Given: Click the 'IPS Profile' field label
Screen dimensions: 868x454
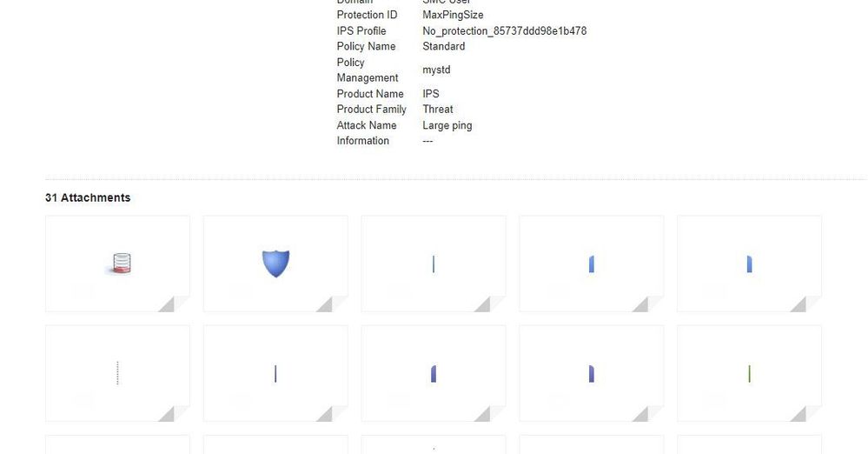Looking at the screenshot, I should click(x=361, y=31).
